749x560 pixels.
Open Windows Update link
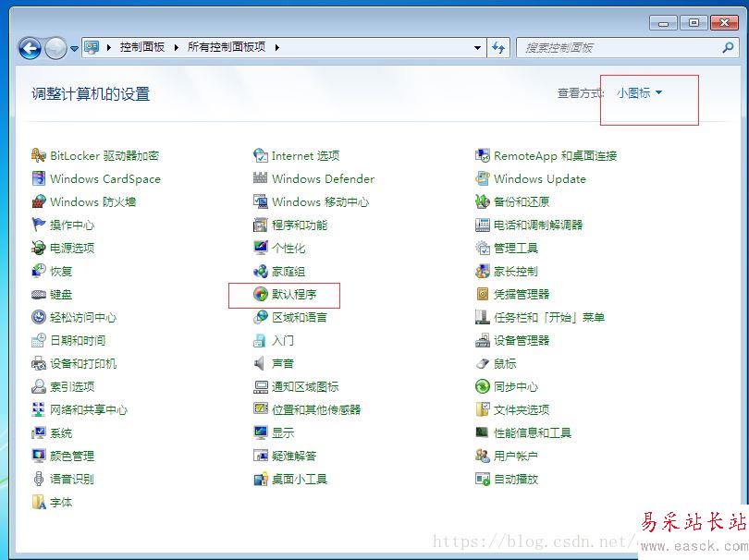coord(540,179)
